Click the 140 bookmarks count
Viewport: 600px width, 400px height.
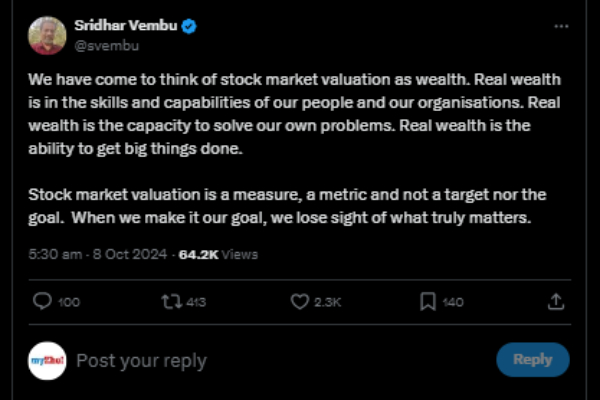[453, 302]
